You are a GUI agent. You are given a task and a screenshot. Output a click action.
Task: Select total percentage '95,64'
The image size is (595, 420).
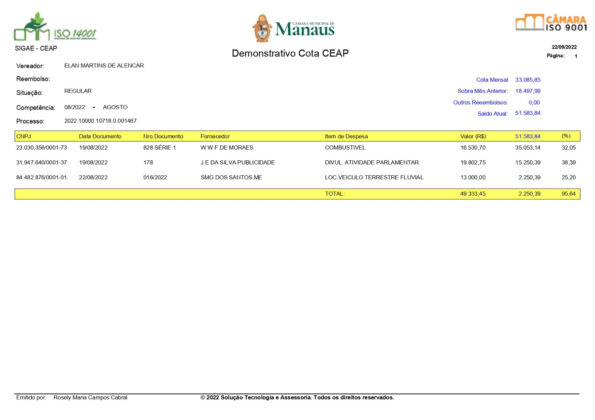tap(568, 193)
